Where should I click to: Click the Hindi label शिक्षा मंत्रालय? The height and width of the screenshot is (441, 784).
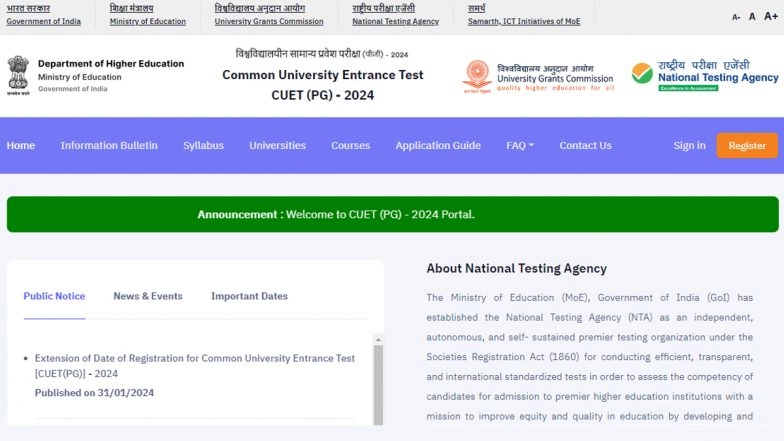pyautogui.click(x=132, y=8)
